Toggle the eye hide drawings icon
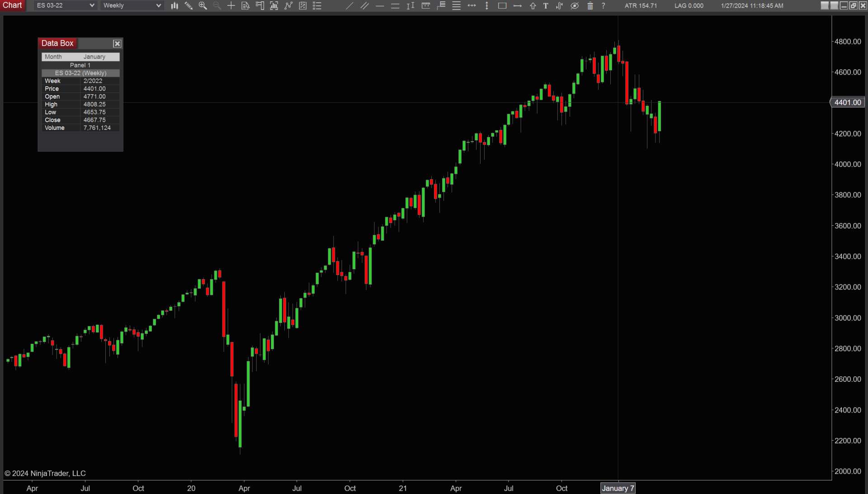The width and height of the screenshot is (868, 494). point(575,6)
